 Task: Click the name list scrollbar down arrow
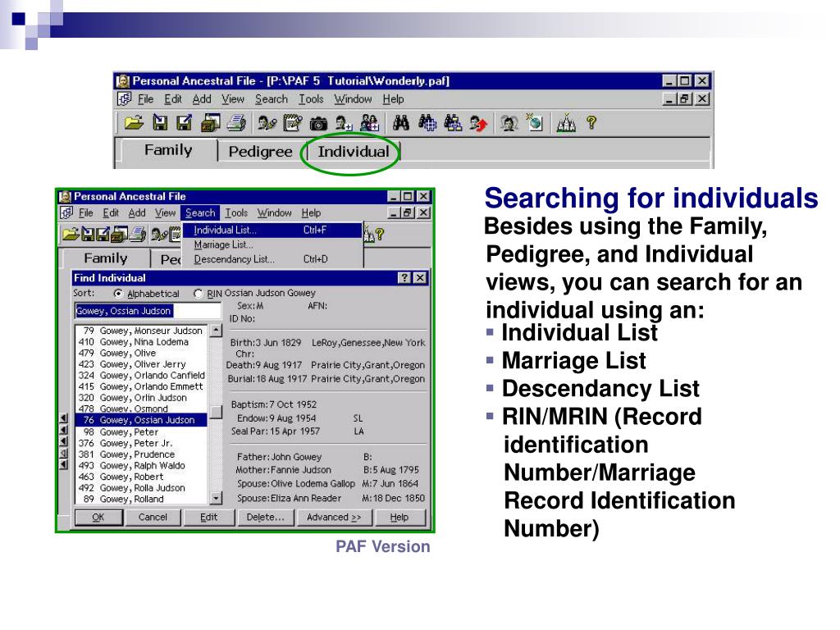pyautogui.click(x=216, y=498)
